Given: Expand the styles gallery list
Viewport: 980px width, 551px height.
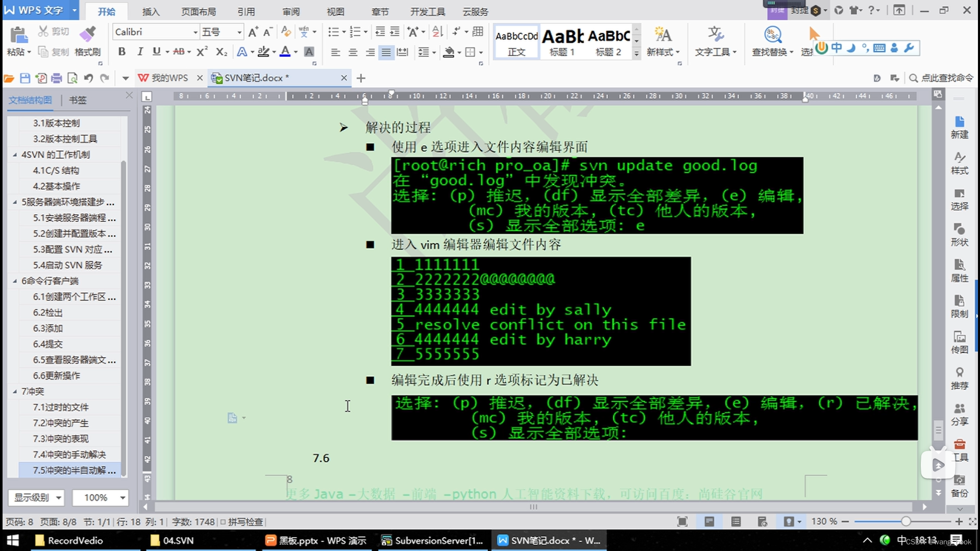Looking at the screenshot, I should pyautogui.click(x=636, y=53).
